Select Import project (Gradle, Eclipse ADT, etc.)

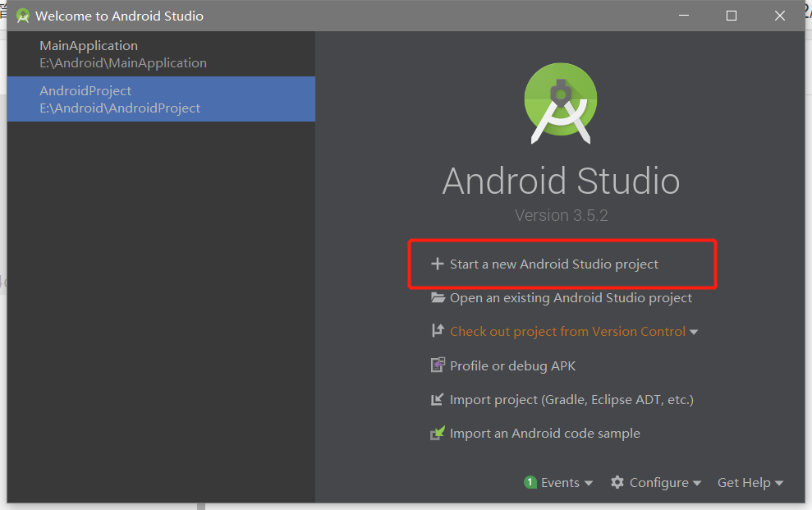[571, 400]
